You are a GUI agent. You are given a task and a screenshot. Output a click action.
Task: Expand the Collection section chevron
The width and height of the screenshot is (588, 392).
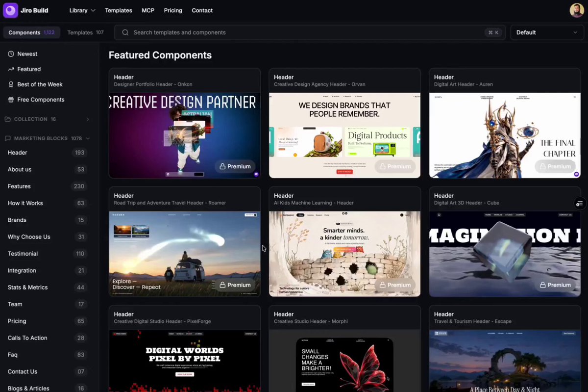[88, 119]
